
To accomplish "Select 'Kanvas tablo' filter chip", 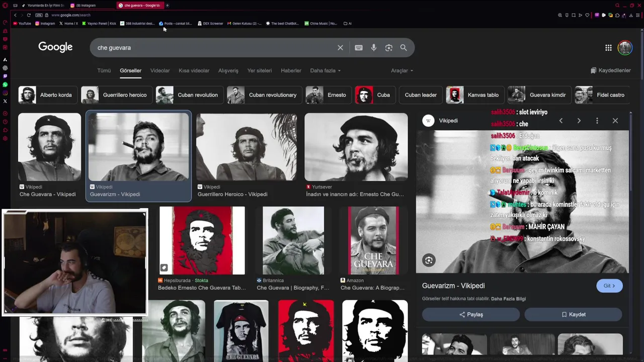I will [x=474, y=95].
